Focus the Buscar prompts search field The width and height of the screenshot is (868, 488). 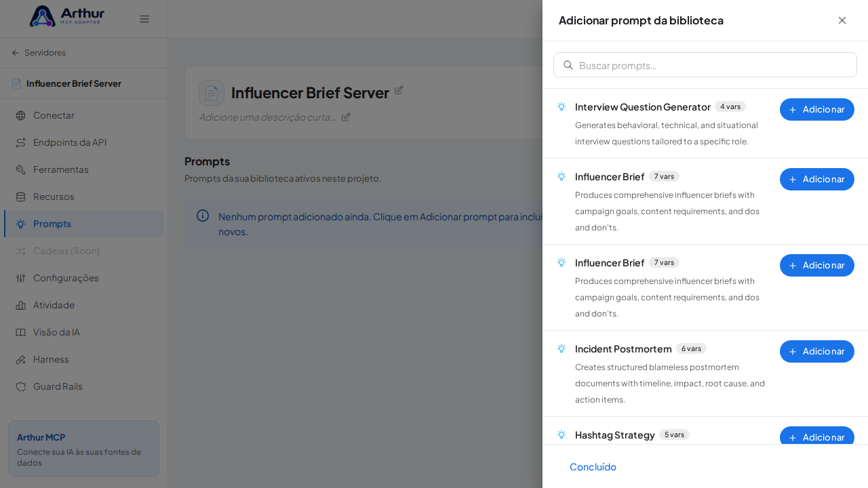(x=705, y=65)
